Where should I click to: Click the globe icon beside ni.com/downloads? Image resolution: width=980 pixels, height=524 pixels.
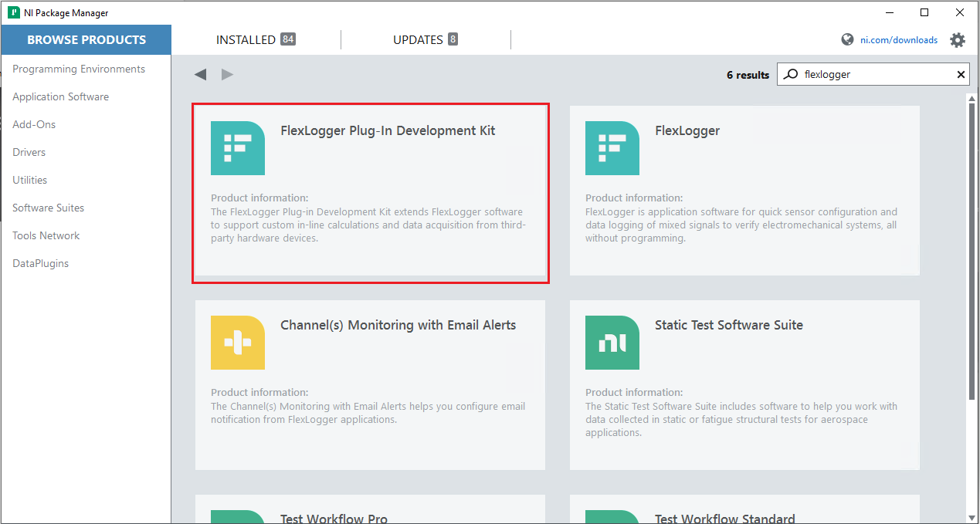[x=847, y=40]
